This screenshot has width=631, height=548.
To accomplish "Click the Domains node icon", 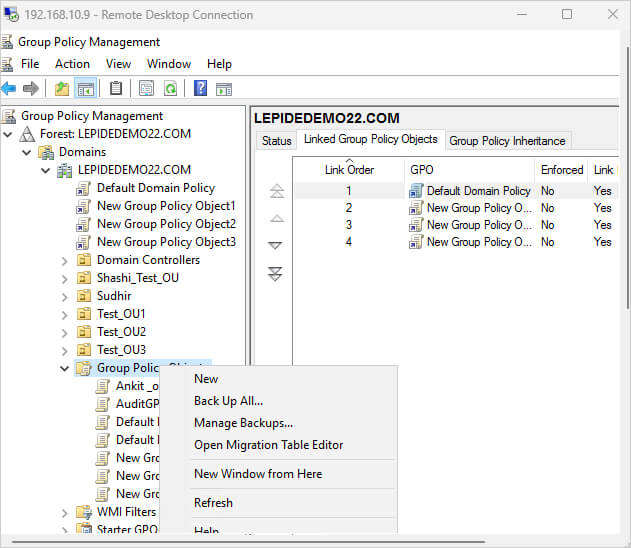I will tap(46, 152).
